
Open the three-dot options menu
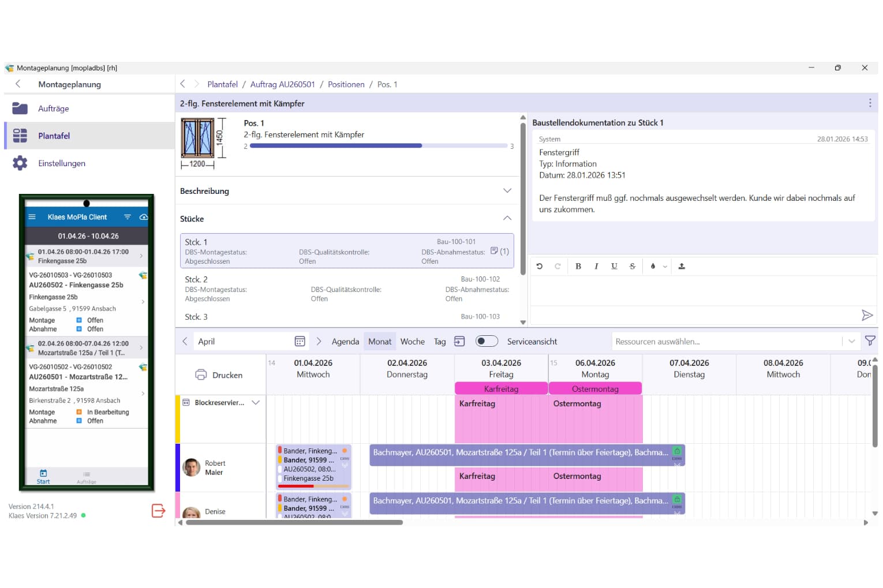(870, 103)
